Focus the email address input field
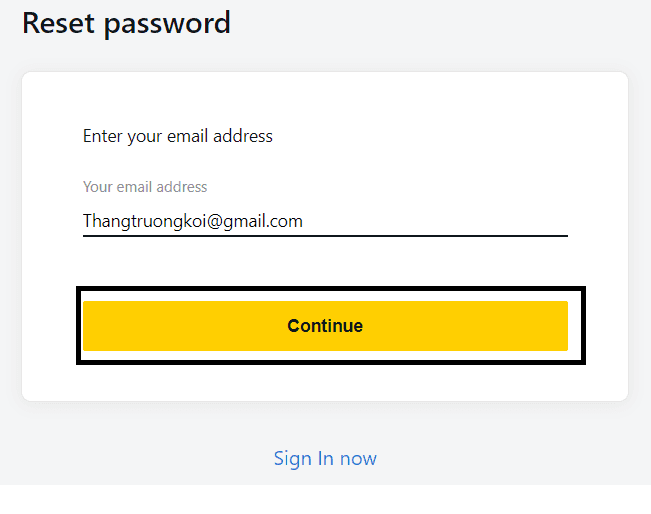Viewport: 651px width, 514px height. 325,221
